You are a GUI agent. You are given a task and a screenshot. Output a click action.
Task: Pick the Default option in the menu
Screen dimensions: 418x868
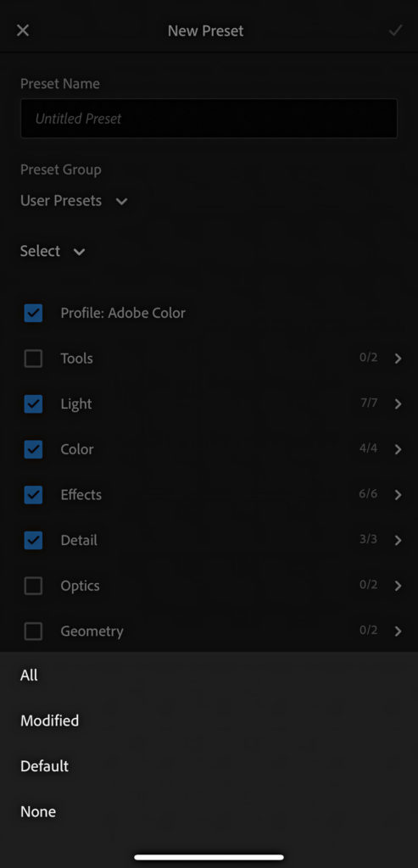coord(209,766)
